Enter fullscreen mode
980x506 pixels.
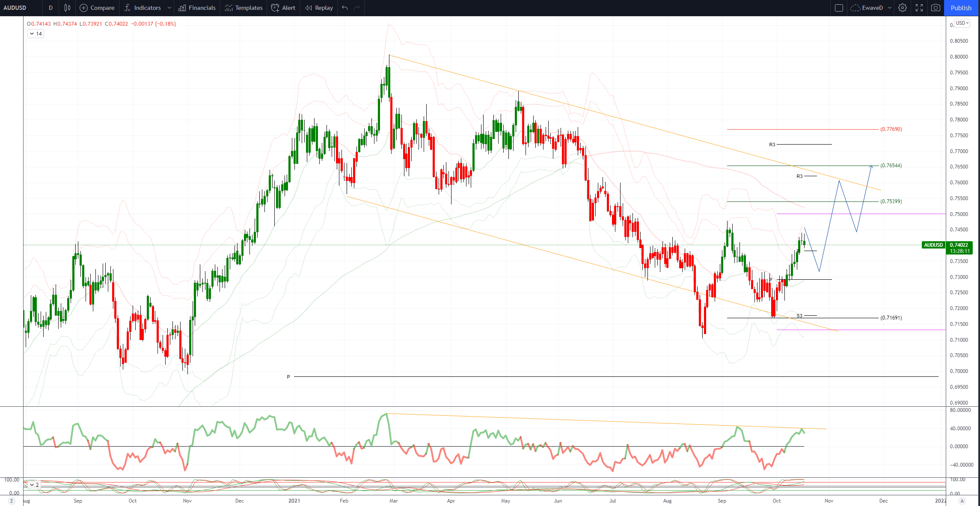click(919, 8)
